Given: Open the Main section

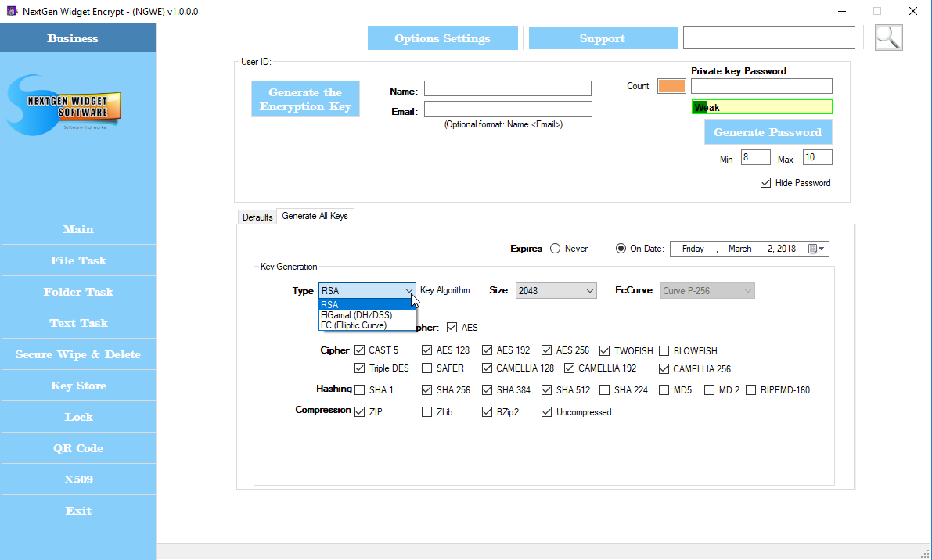Looking at the screenshot, I should point(78,229).
